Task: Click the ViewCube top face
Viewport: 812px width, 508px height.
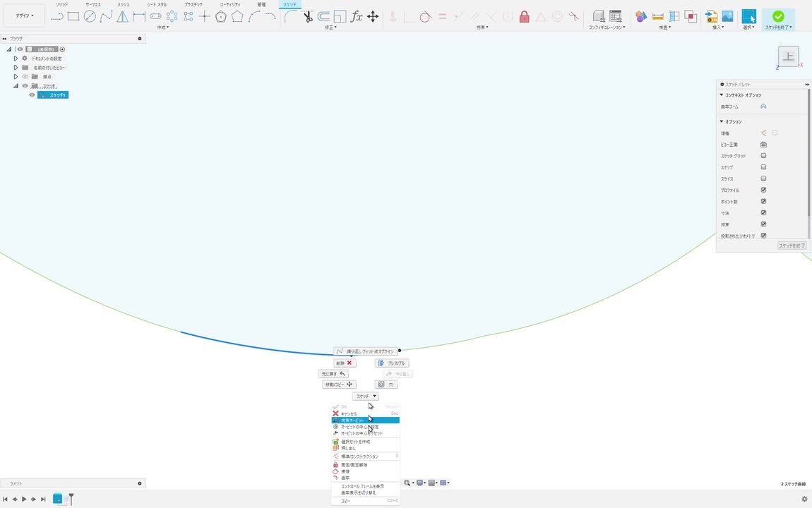Action: (x=788, y=56)
